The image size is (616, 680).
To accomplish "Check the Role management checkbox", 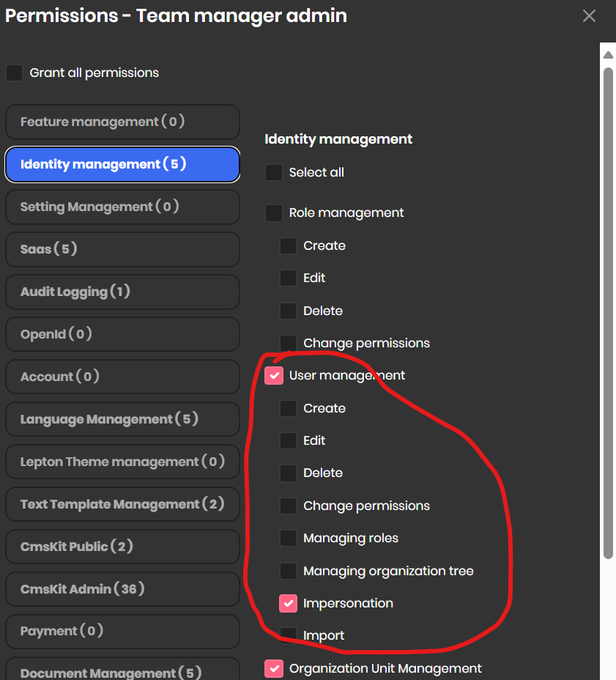I will [274, 213].
